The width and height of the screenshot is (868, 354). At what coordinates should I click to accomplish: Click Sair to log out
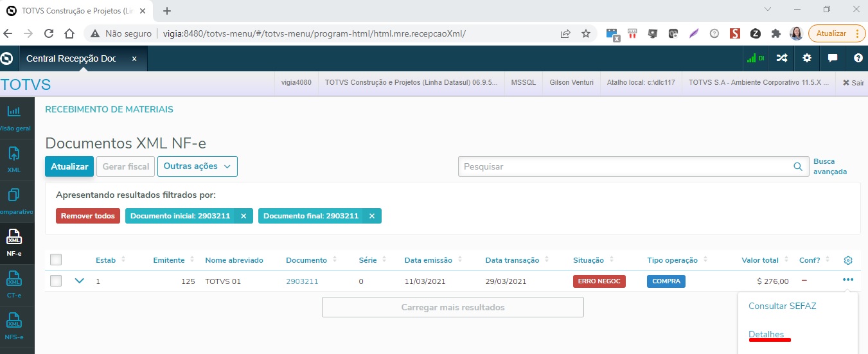(853, 83)
